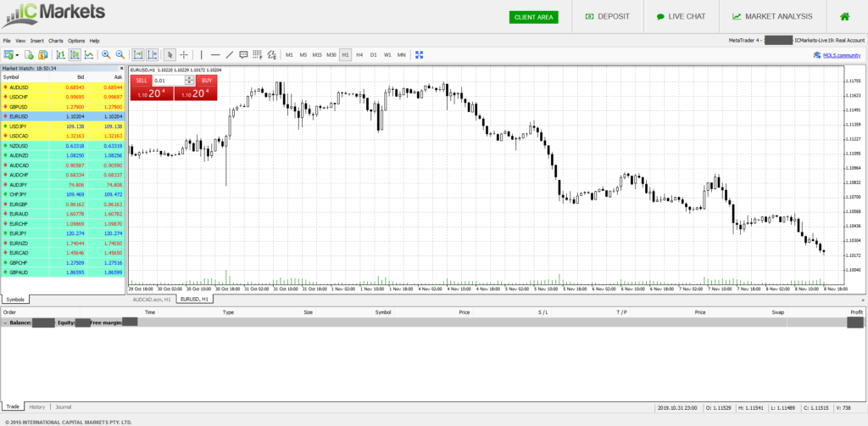Switch chart to candlesticks type

pos(75,55)
